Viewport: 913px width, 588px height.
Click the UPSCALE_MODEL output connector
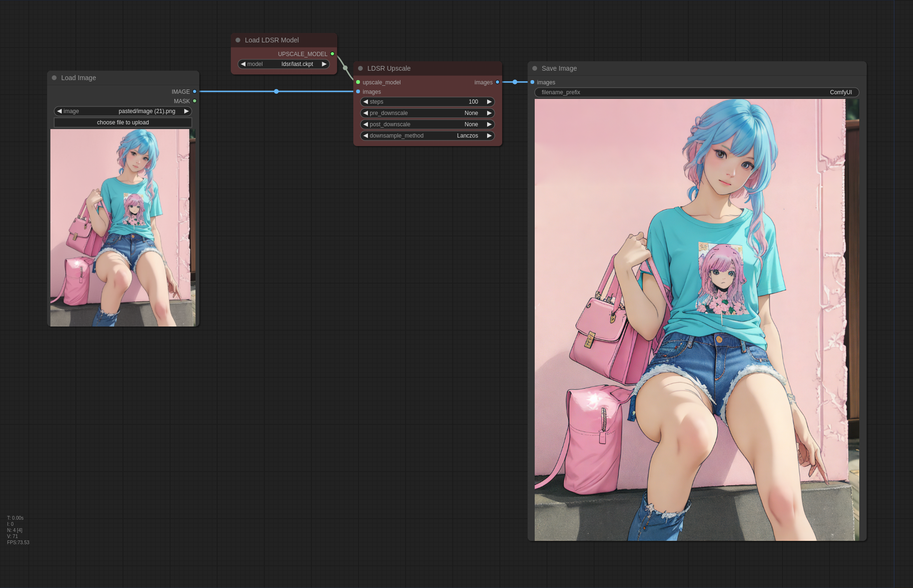pos(332,54)
